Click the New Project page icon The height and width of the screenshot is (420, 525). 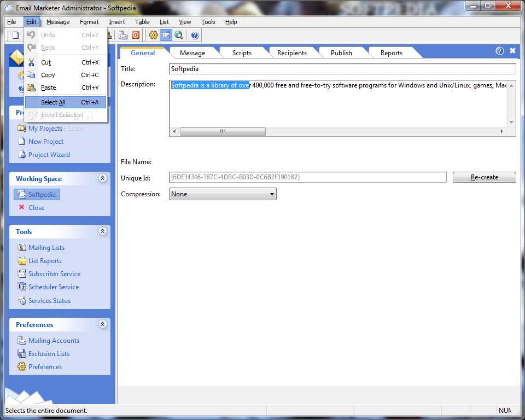click(22, 141)
